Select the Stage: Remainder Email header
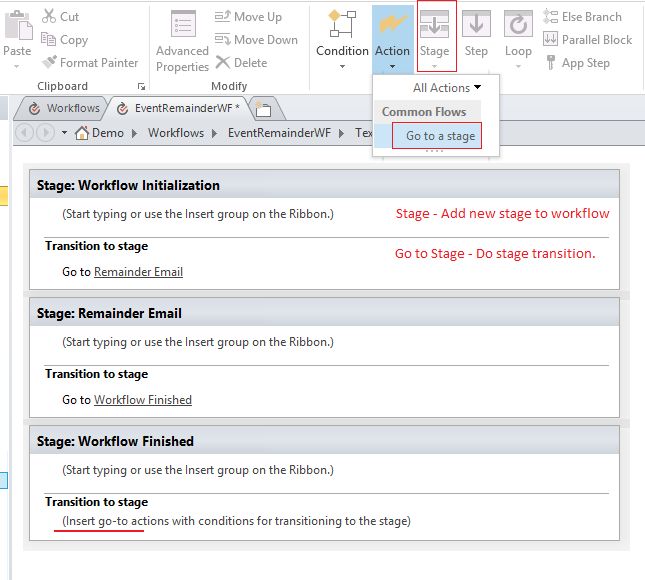645x580 pixels. click(325, 313)
